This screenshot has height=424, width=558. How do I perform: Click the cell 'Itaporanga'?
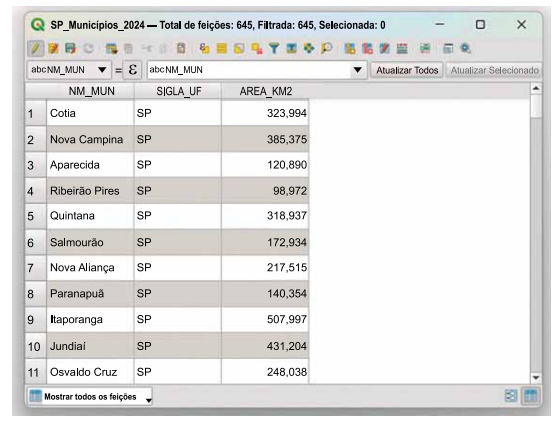click(90, 319)
